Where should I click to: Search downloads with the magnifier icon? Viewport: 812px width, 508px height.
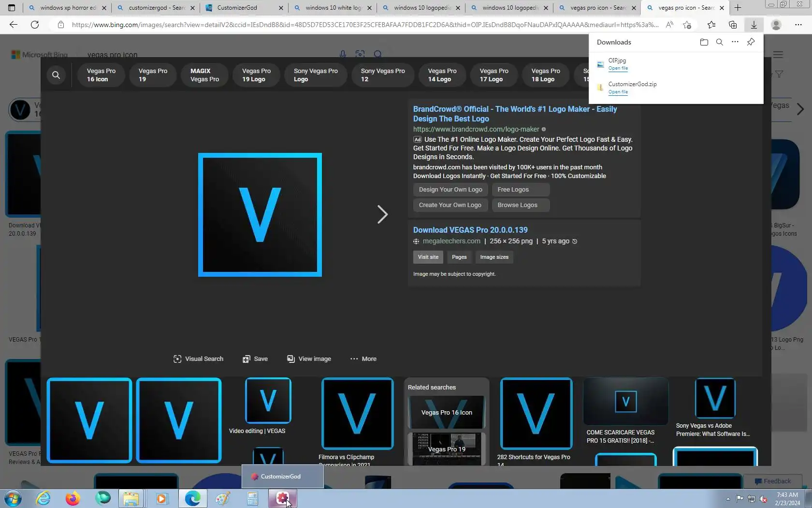point(720,42)
